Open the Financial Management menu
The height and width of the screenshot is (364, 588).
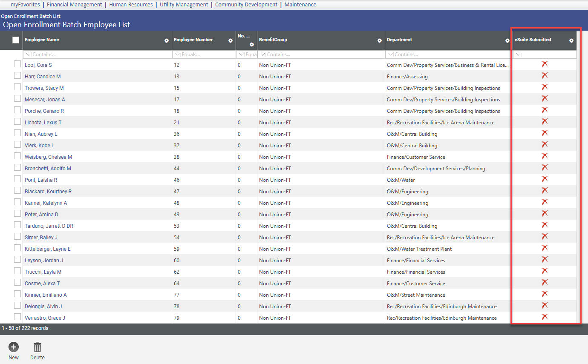pyautogui.click(x=75, y=5)
